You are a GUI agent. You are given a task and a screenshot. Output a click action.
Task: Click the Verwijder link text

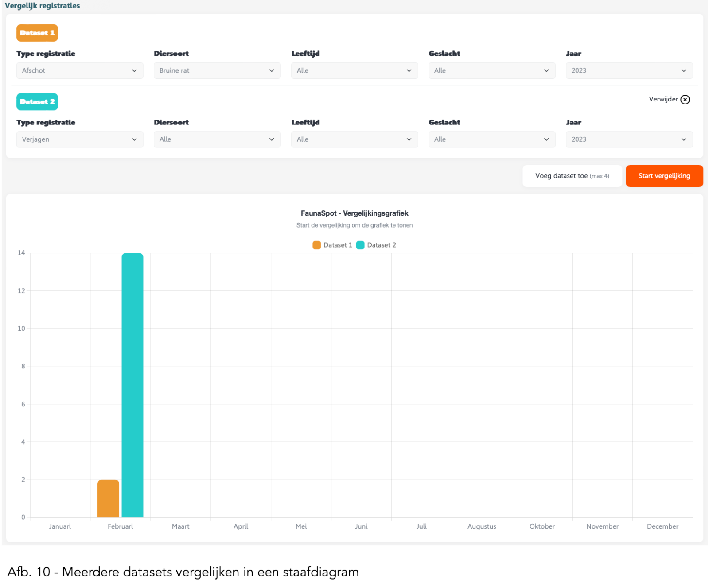coord(663,99)
